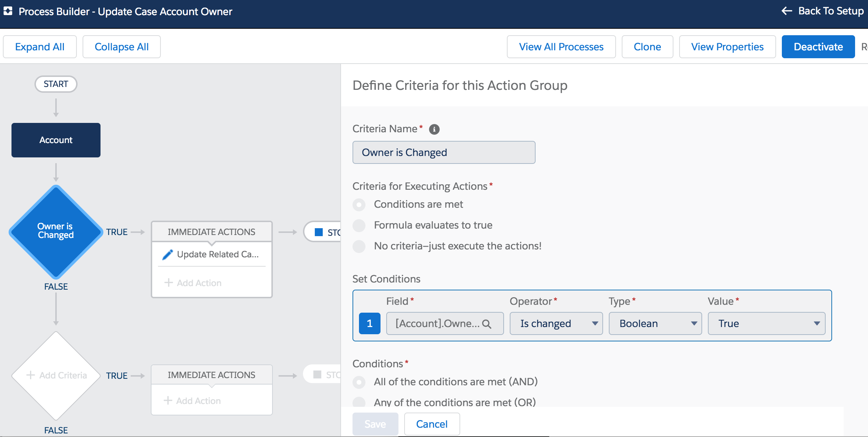Click the Process Builder logo icon
This screenshot has height=437, width=868.
tap(8, 11)
